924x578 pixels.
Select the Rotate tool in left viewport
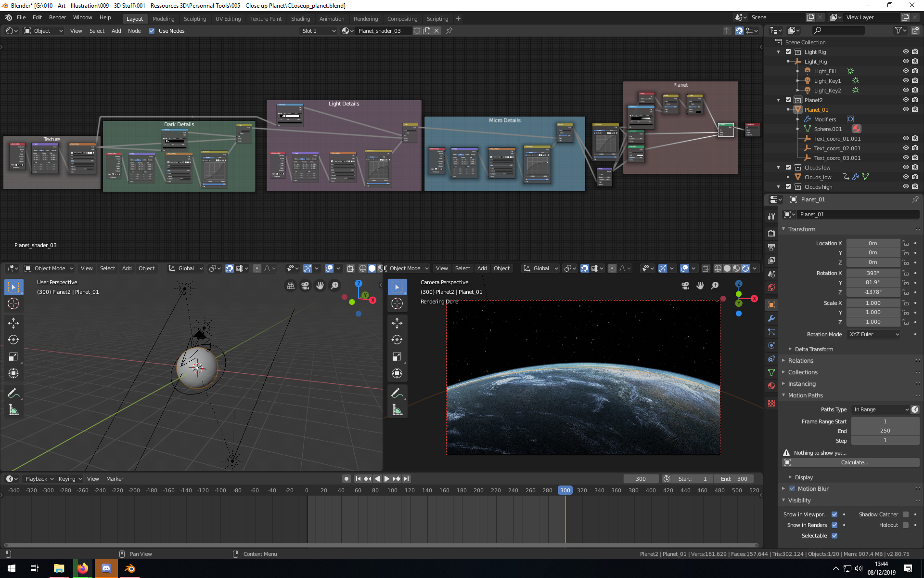point(13,340)
